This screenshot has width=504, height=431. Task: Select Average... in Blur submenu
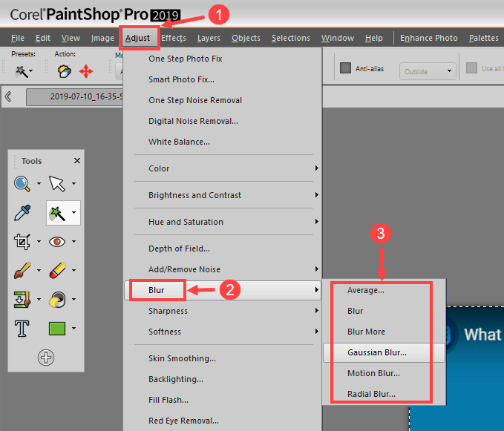[x=384, y=290]
